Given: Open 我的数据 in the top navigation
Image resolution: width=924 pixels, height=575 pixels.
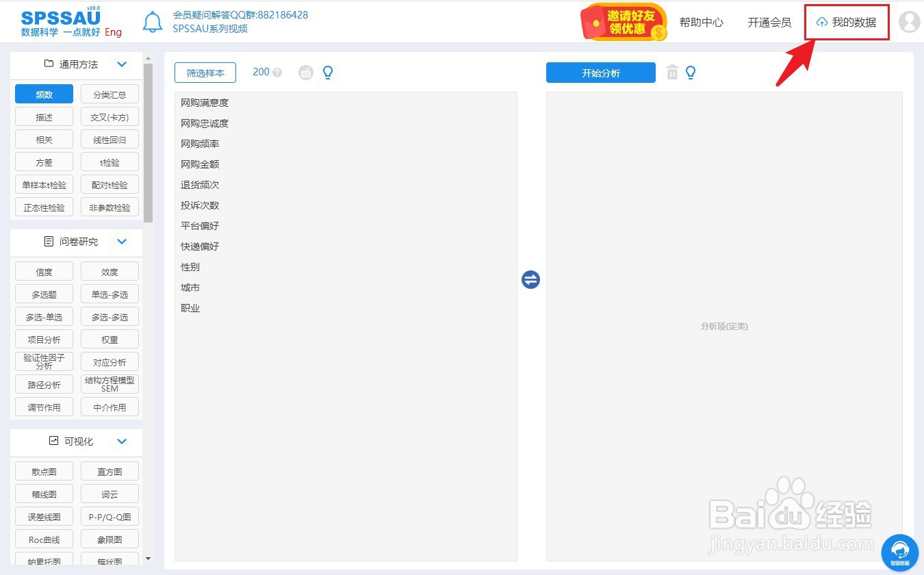Looking at the screenshot, I should tap(847, 23).
